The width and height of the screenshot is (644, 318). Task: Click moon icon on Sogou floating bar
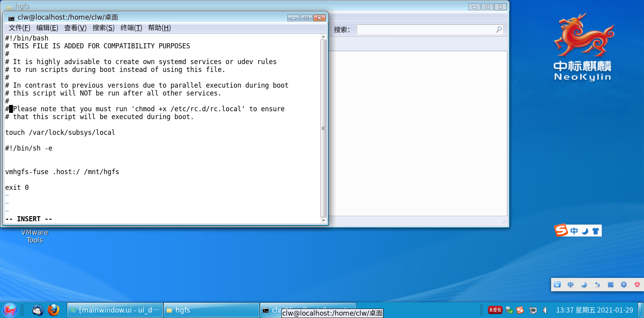point(585,231)
